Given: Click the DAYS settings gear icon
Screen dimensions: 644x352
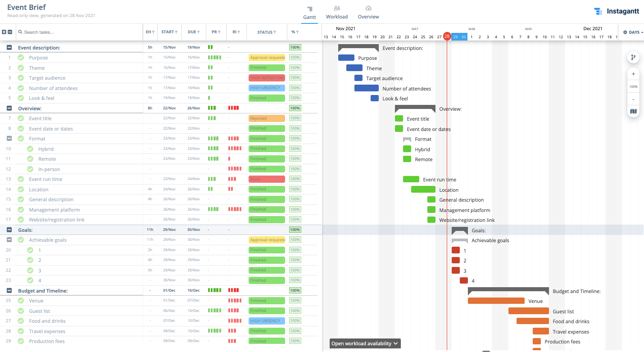Looking at the screenshot, I should tap(625, 32).
